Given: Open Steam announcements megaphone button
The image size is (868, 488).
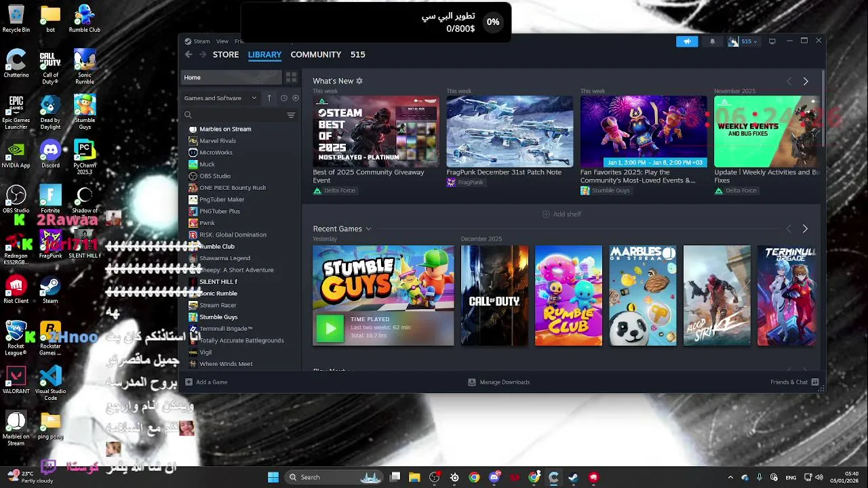Looking at the screenshot, I should pyautogui.click(x=687, y=41).
